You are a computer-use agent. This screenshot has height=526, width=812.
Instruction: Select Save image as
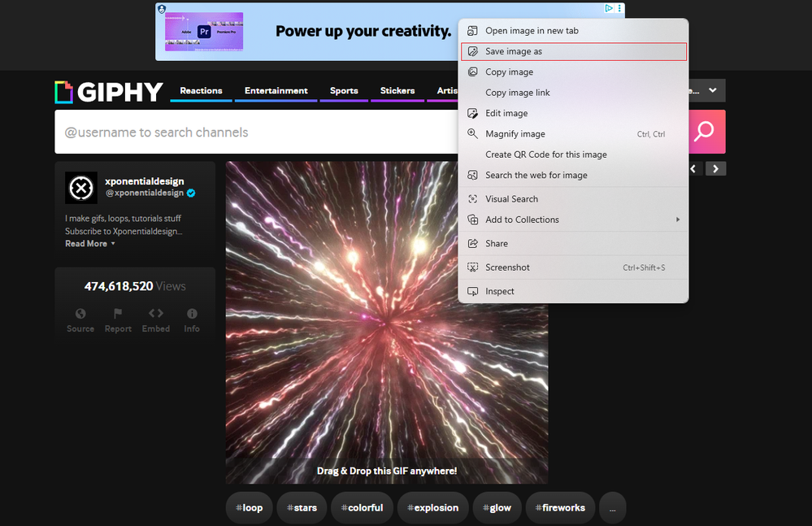pyautogui.click(x=573, y=51)
